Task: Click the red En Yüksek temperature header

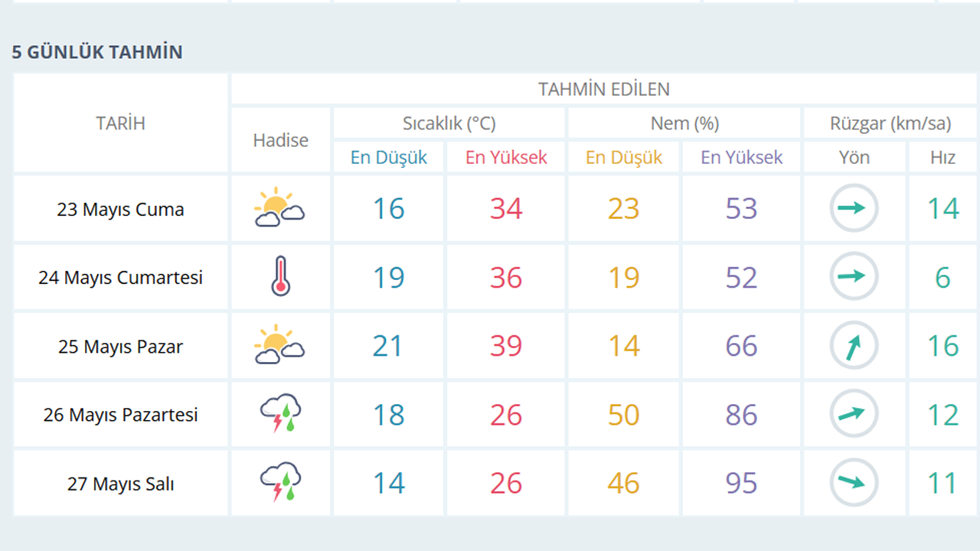Action: tap(506, 158)
